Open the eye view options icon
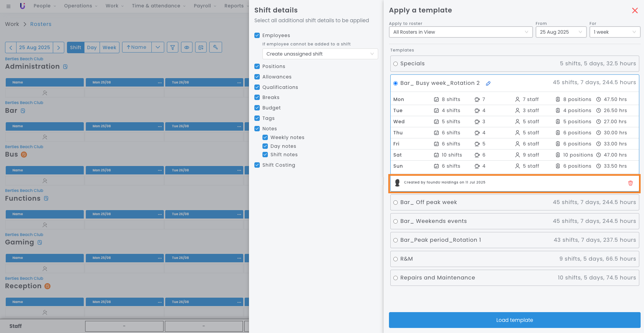The height and width of the screenshot is (333, 644). click(x=186, y=47)
